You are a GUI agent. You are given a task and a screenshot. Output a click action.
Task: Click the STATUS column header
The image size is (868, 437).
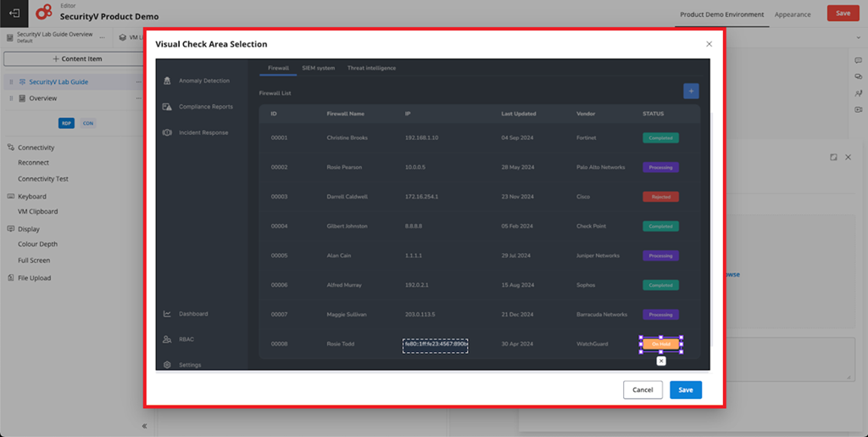(654, 114)
